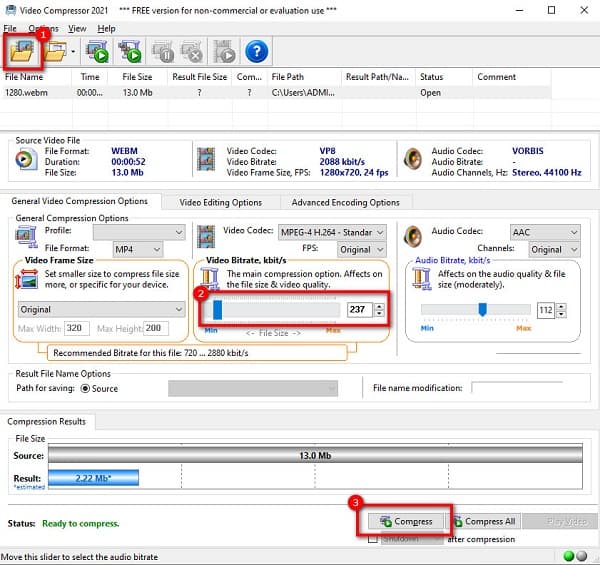Open the Help menu
Viewport: 600px width, 565px height.
point(106,29)
